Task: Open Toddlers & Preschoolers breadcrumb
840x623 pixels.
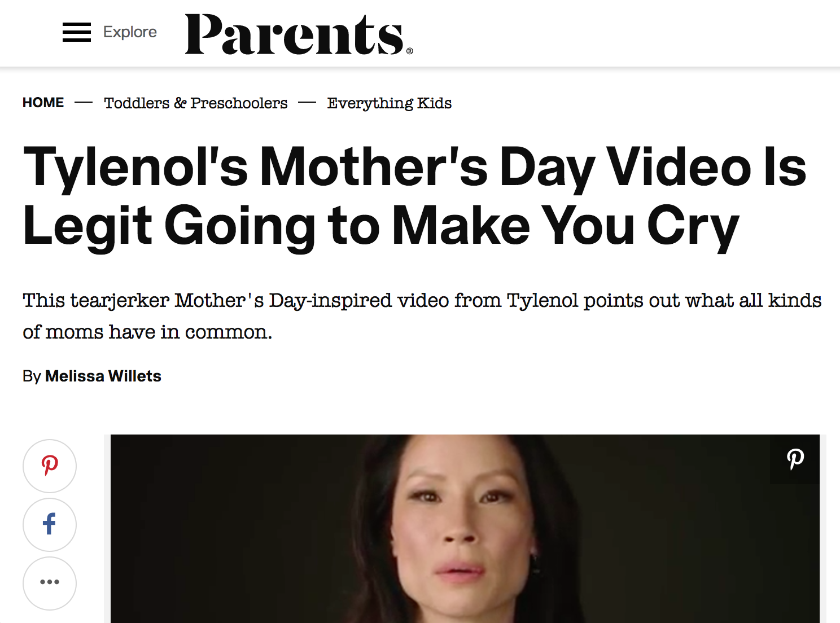Action: 196,103
